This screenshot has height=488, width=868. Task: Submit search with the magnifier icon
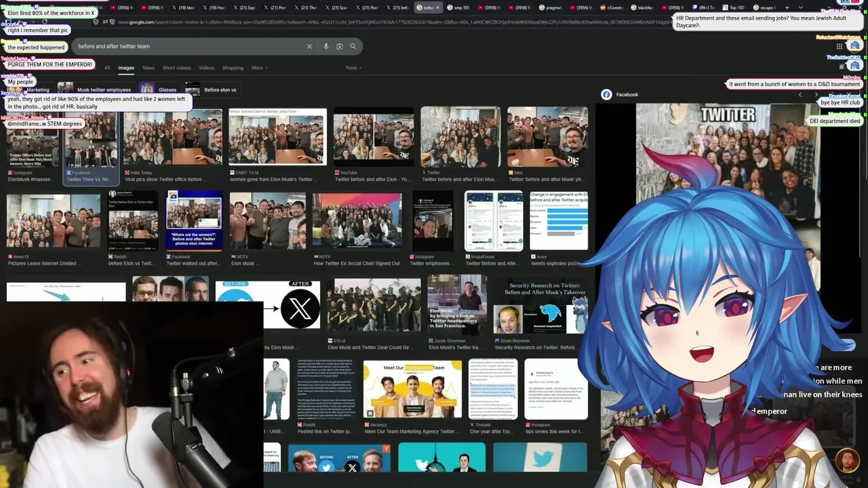click(x=353, y=46)
